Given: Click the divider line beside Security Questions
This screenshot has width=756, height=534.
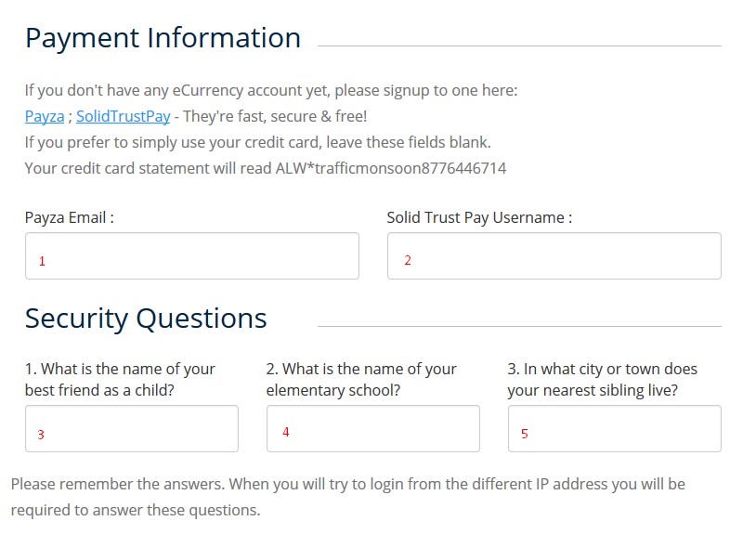Looking at the screenshot, I should [519, 326].
